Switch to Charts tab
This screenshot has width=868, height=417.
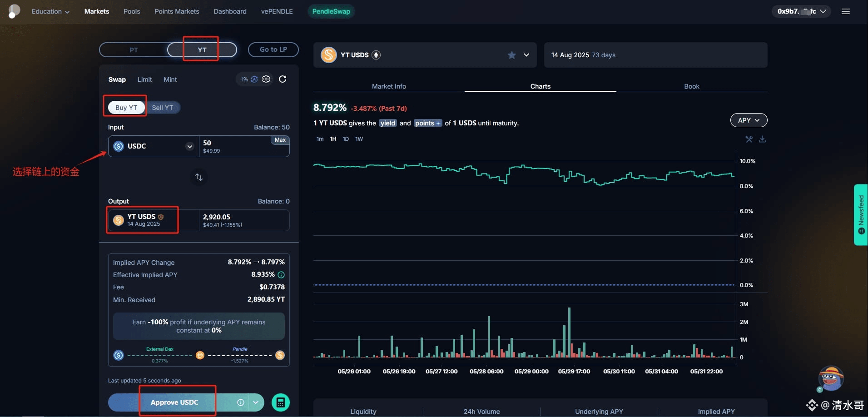[541, 86]
